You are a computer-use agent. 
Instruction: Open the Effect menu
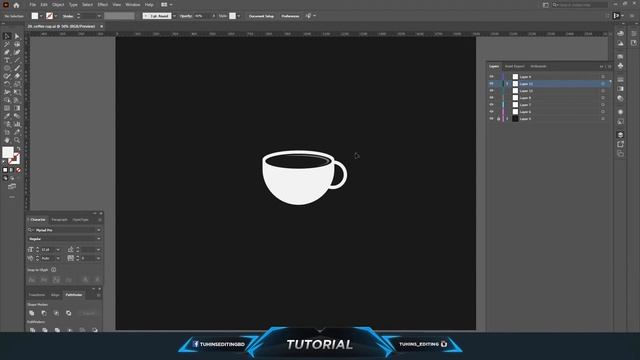[x=103, y=5]
